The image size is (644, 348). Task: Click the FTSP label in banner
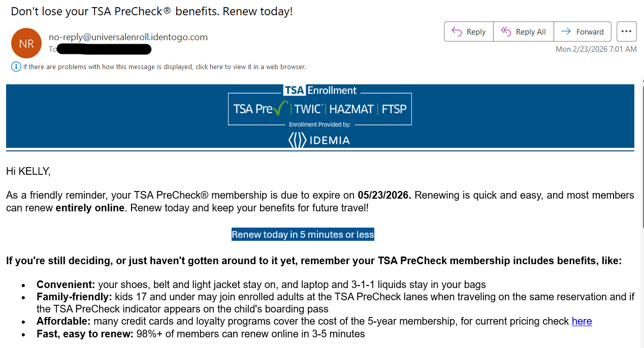pyautogui.click(x=394, y=109)
